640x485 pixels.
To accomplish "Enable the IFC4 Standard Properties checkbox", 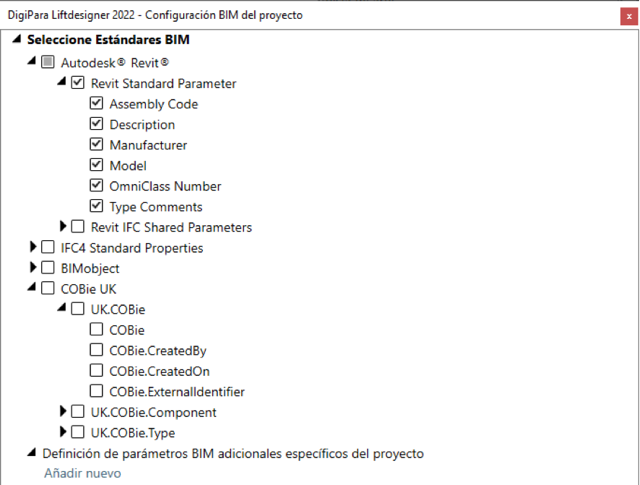I will [48, 247].
